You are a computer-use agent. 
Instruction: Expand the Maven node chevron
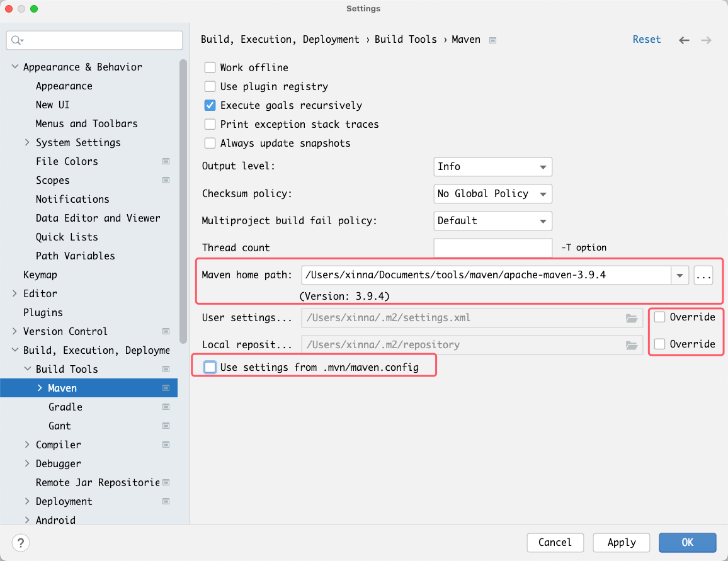[40, 388]
